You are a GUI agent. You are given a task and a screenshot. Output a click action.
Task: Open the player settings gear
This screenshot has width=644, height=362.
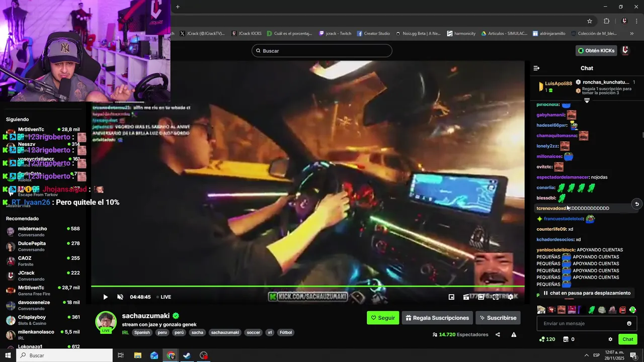tap(510, 297)
